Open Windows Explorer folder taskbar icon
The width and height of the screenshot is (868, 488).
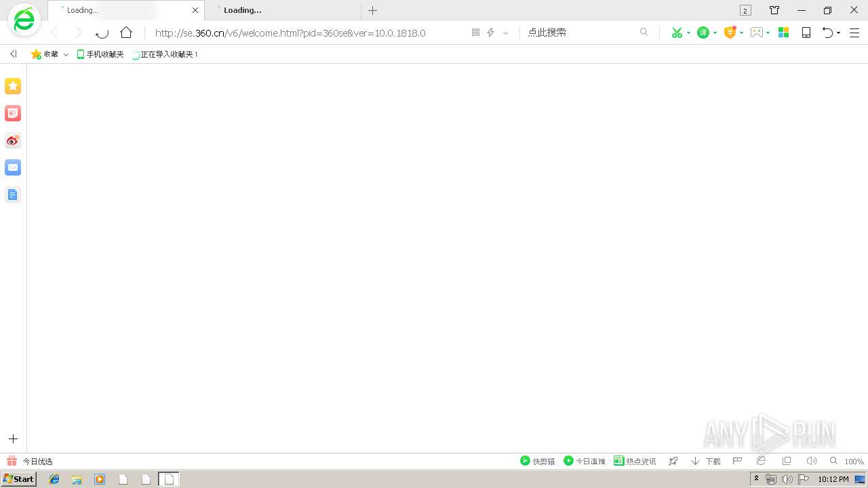click(x=77, y=479)
